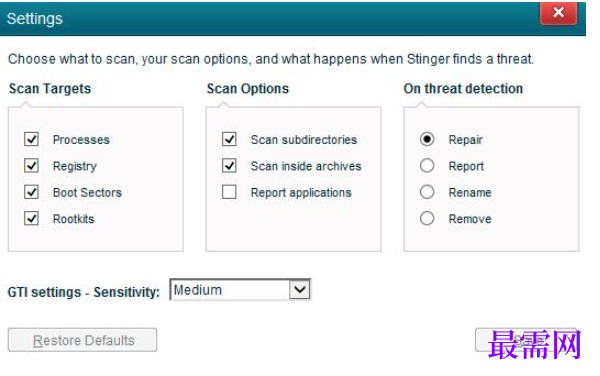Open the GTI Sensitivity dropdown arrow
This screenshot has height=376, width=600.
pyautogui.click(x=300, y=290)
